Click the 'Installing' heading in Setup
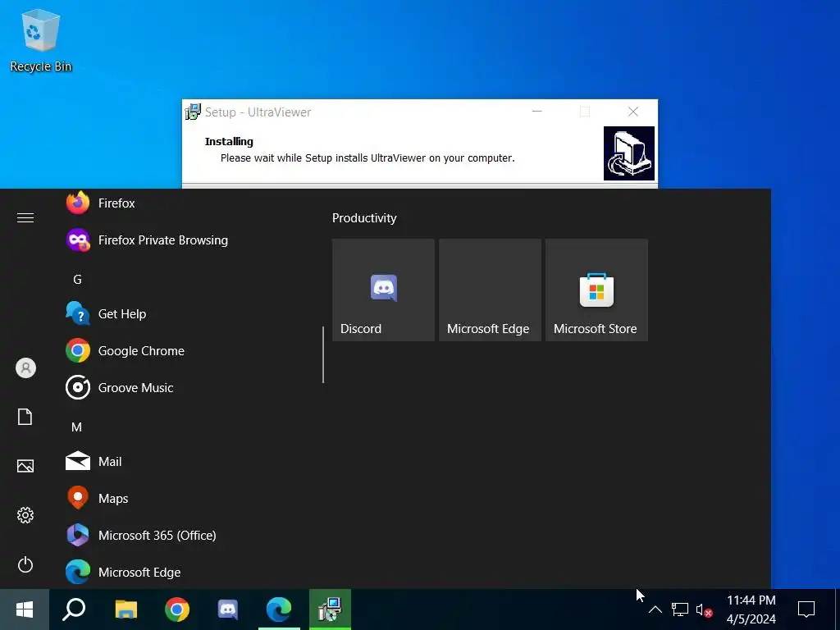Screen dimensions: 840x630 [x=229, y=141]
